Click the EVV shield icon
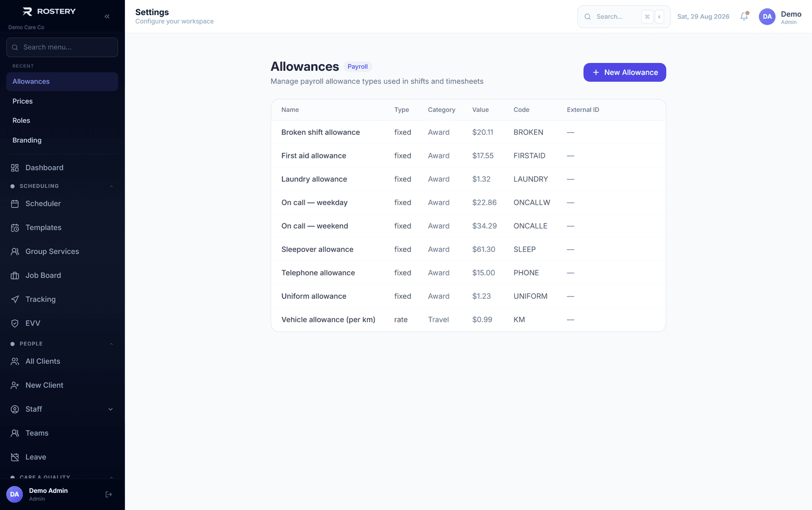 click(15, 323)
